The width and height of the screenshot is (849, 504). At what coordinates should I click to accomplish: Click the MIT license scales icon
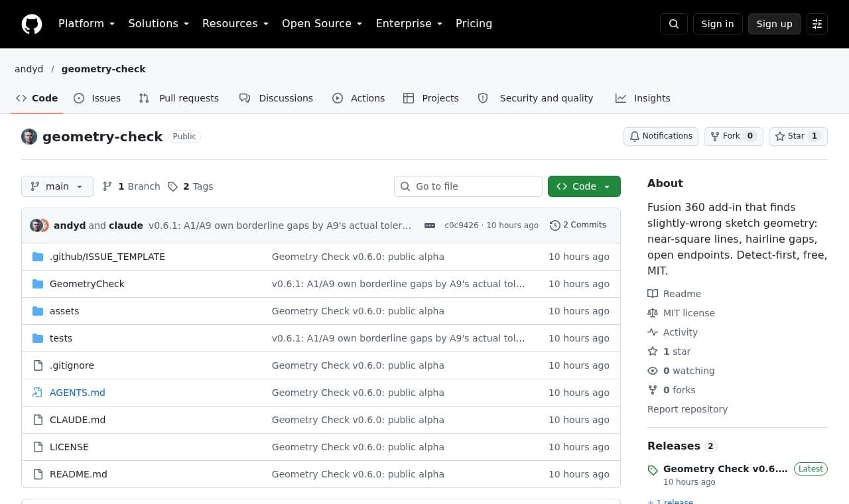tap(653, 313)
